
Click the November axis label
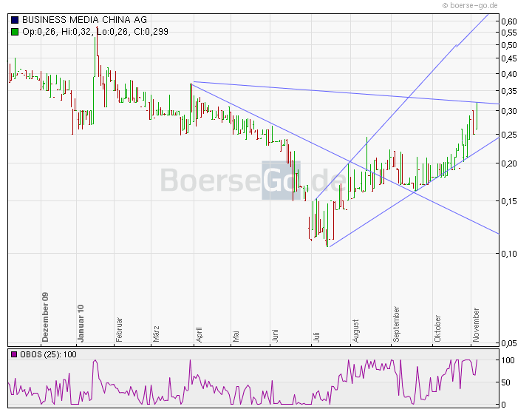click(476, 325)
